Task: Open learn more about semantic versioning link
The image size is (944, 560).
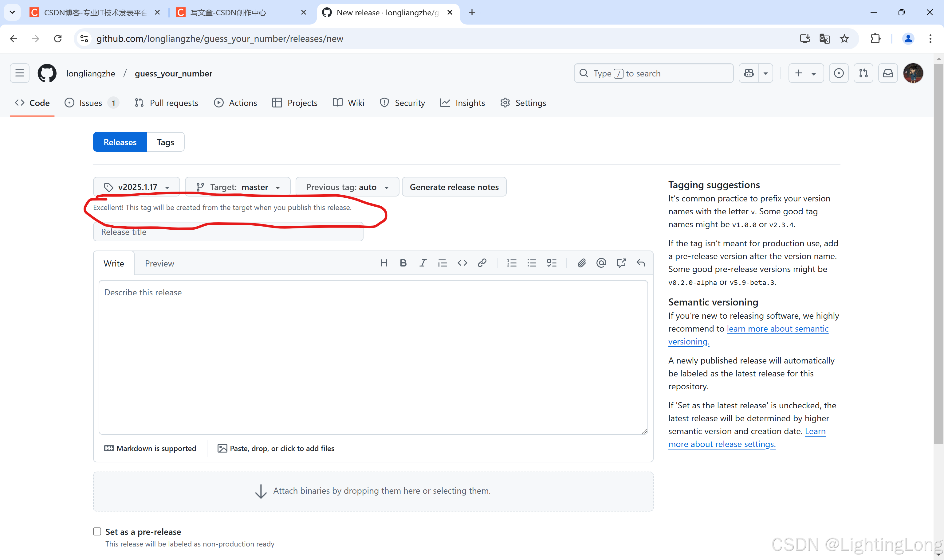Action: [777, 329]
